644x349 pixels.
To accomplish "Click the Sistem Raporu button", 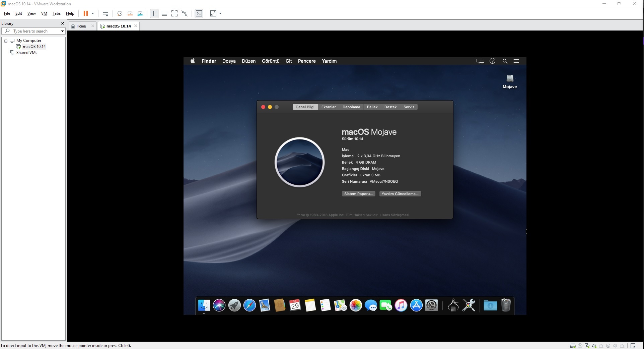I will pyautogui.click(x=358, y=194).
